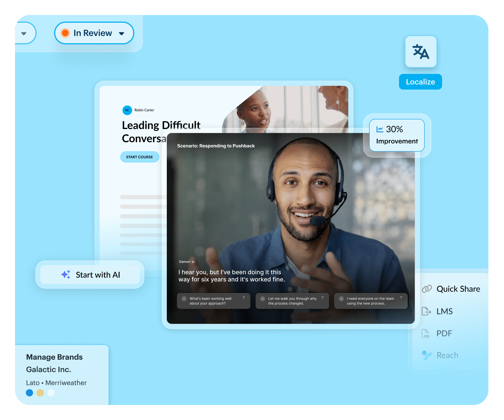Click the arrow icon on response option 2
Screen dimensions: 504x420
322,298
